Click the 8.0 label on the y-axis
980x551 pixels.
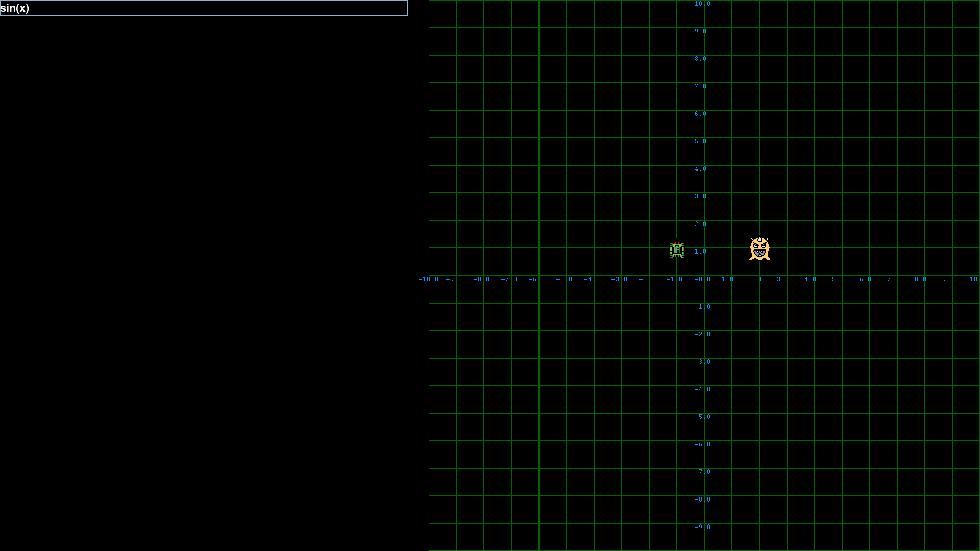(700, 59)
